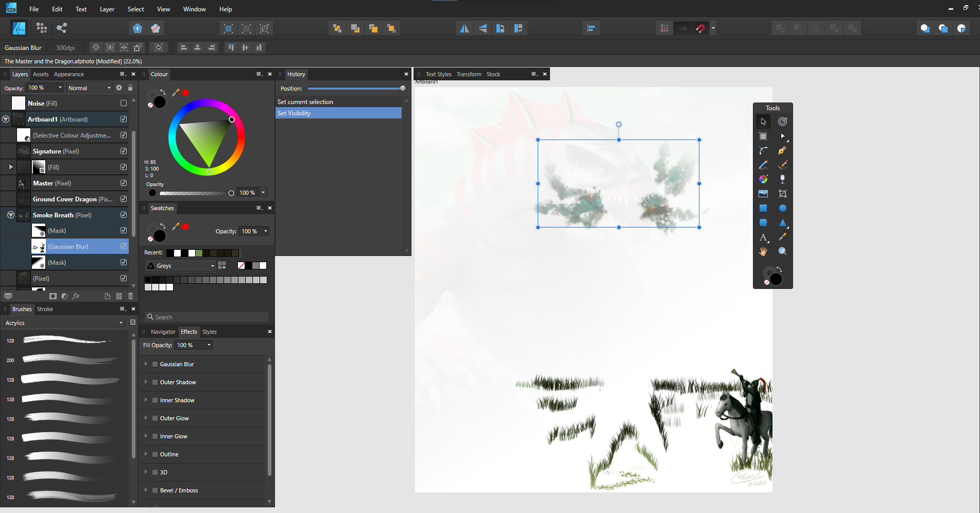Click the swatches Search field
Image resolution: width=980 pixels, height=513 pixels.
click(207, 317)
